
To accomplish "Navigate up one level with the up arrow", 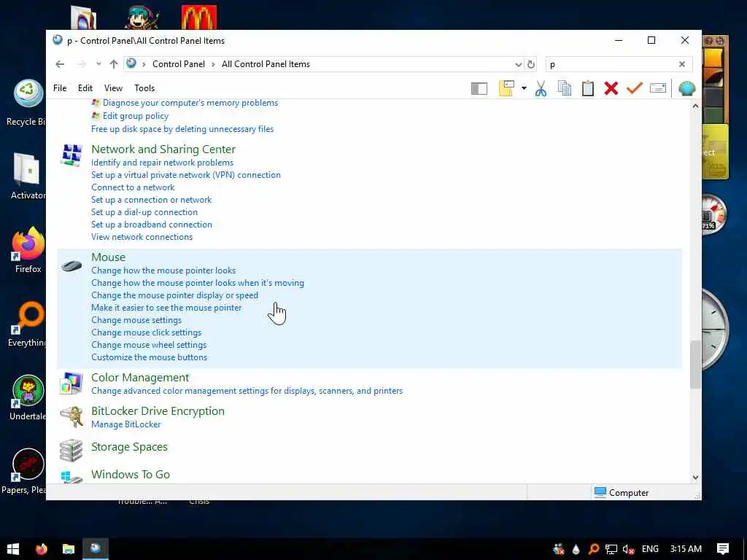I will [x=113, y=64].
